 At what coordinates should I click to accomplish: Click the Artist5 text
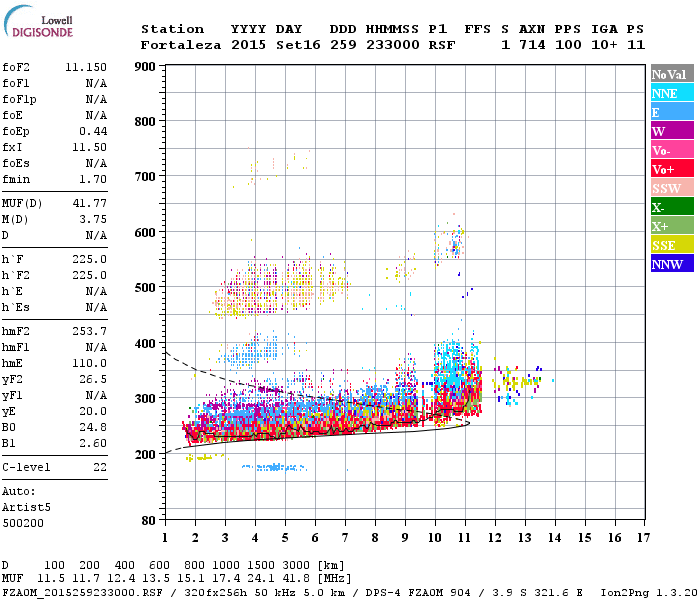(26, 508)
